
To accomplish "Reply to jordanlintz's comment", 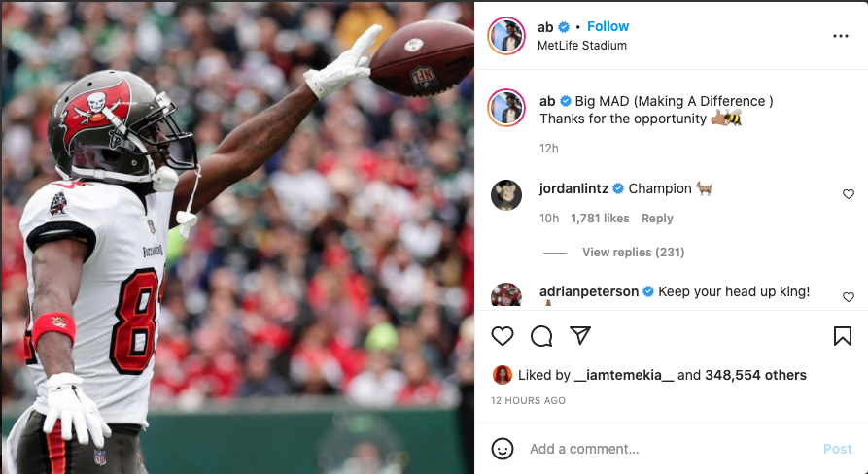I will pyautogui.click(x=657, y=219).
